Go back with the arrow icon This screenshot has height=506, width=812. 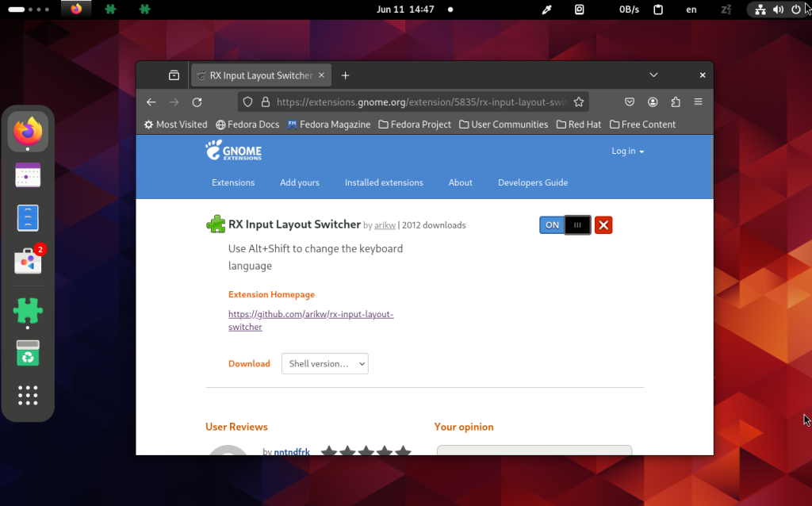point(151,102)
